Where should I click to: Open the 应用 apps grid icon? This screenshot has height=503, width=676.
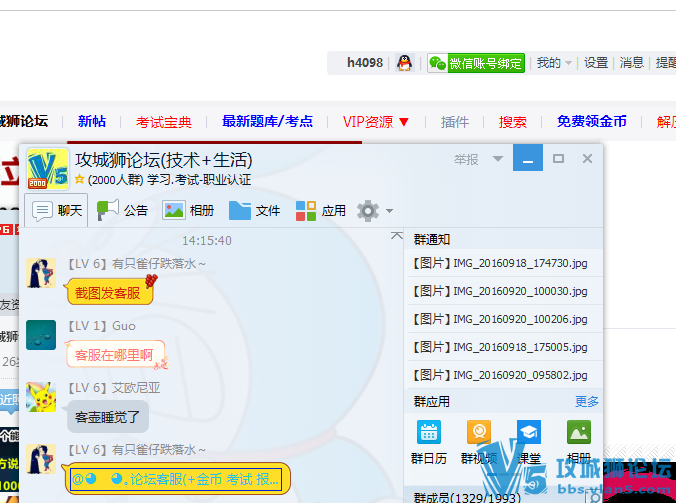point(306,210)
